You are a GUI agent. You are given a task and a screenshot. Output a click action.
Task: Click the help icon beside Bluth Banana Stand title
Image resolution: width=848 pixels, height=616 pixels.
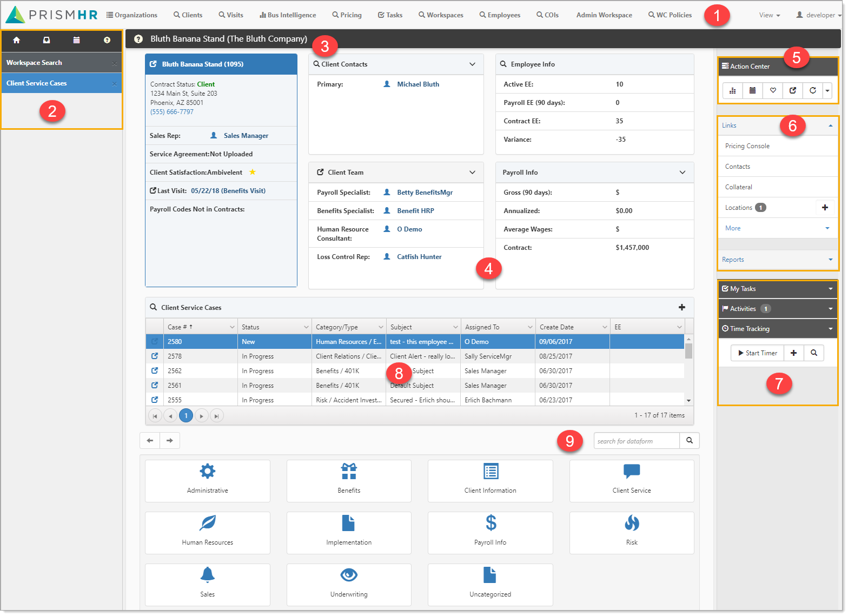[138, 39]
